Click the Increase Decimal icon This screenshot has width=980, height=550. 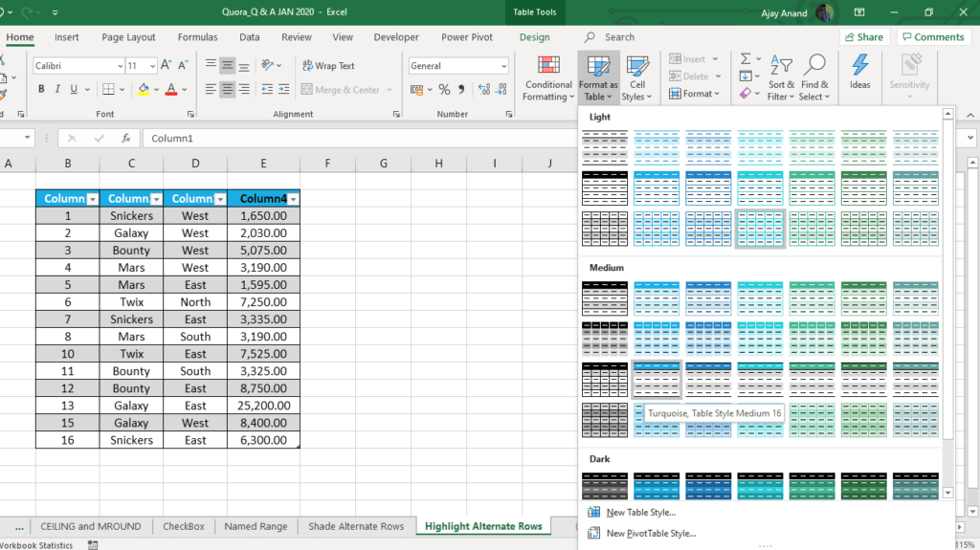[x=484, y=89]
